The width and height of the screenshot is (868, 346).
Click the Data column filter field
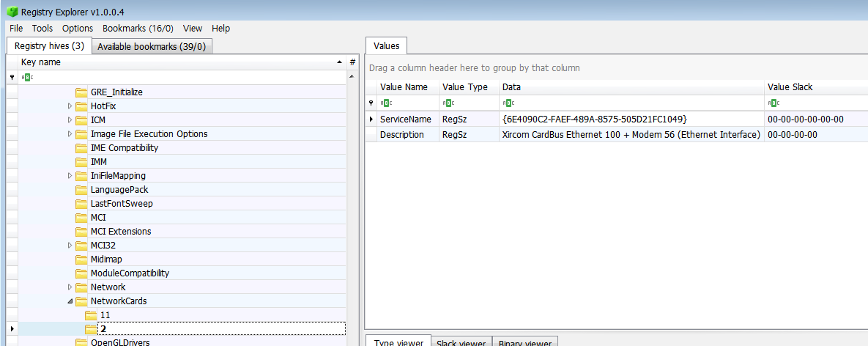point(631,103)
